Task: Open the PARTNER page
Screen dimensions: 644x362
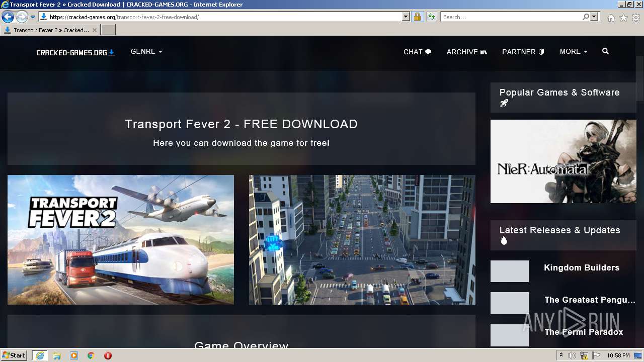Action: point(523,52)
